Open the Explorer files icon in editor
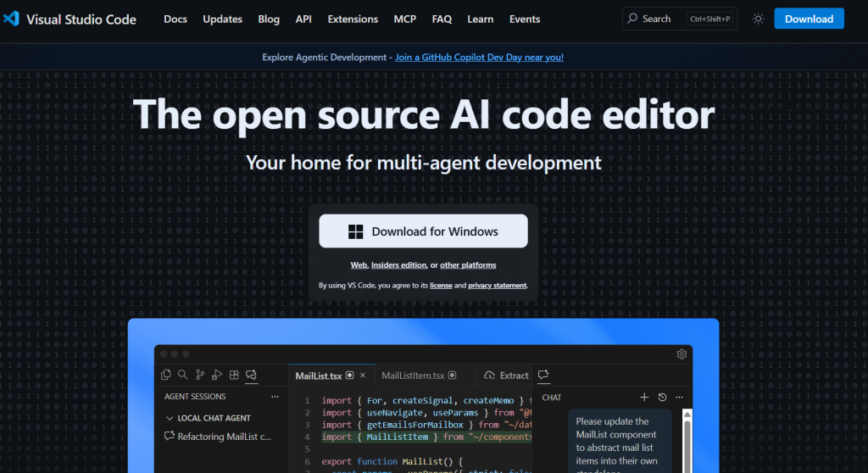Viewport: 868px width, 473px height. point(166,375)
